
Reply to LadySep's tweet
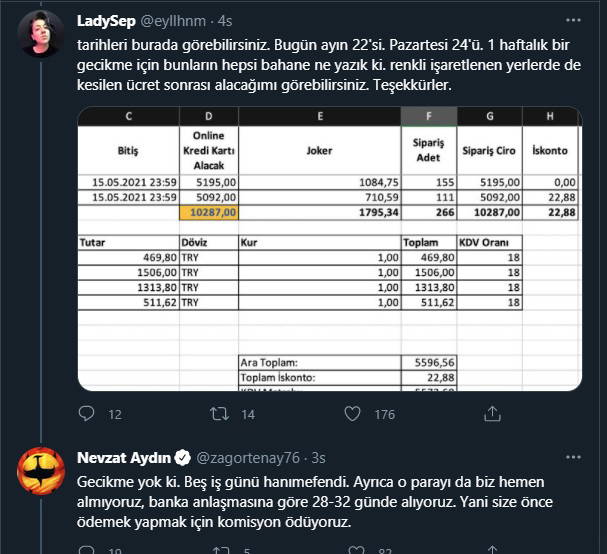click(86, 413)
